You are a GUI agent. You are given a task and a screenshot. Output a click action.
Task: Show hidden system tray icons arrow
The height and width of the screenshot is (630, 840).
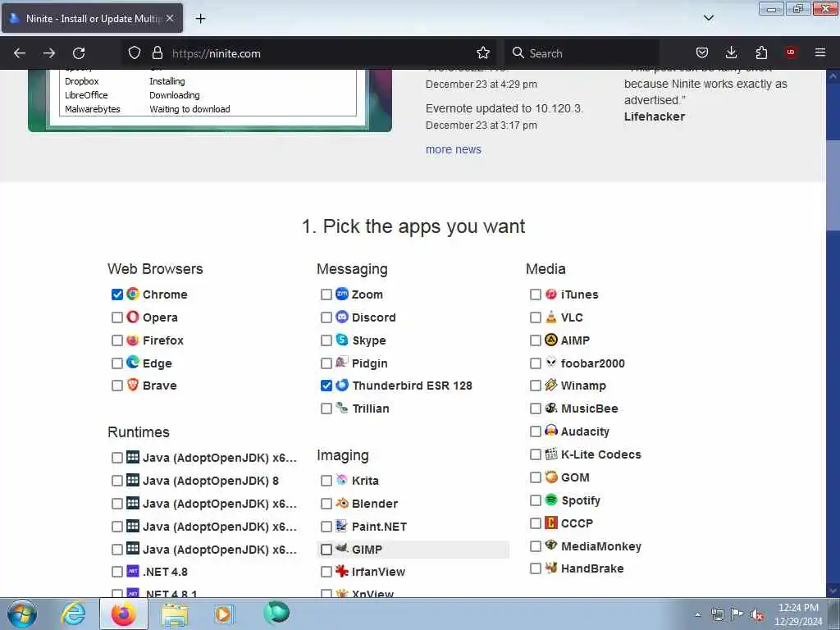pos(697,614)
